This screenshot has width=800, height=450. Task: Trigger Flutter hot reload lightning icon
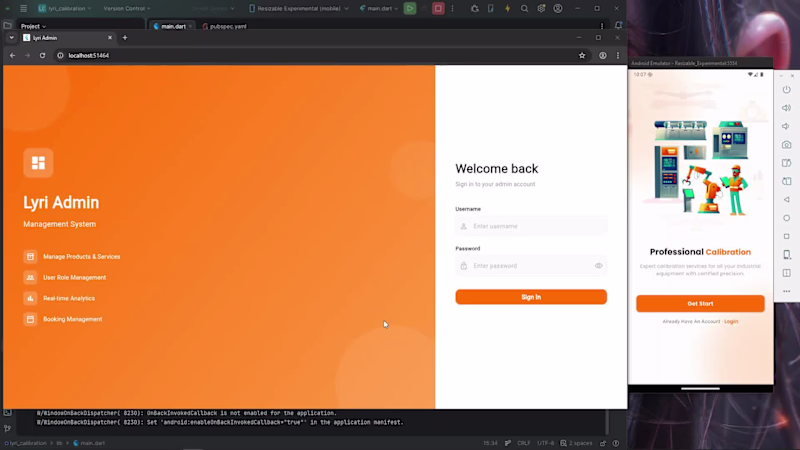tap(507, 8)
